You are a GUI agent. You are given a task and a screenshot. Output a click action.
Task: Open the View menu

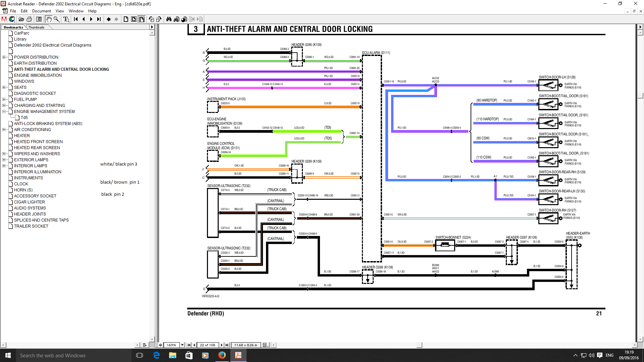click(x=60, y=11)
